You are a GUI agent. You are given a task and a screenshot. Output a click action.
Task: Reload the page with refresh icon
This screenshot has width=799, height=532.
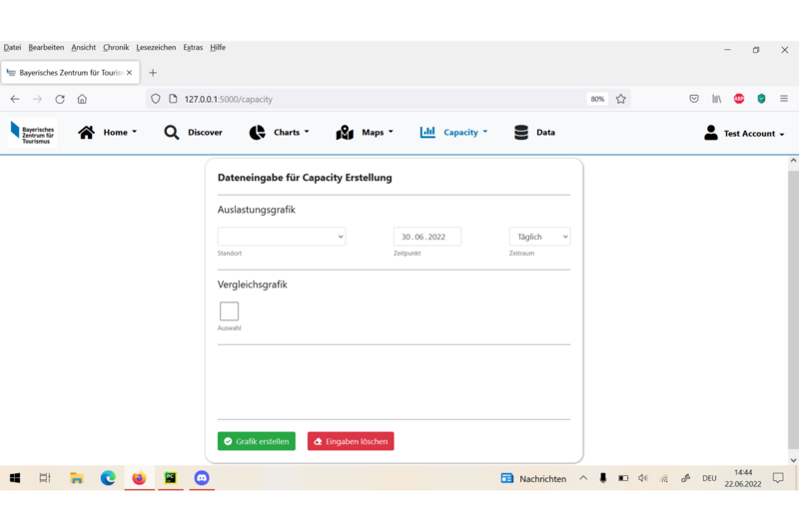point(60,99)
